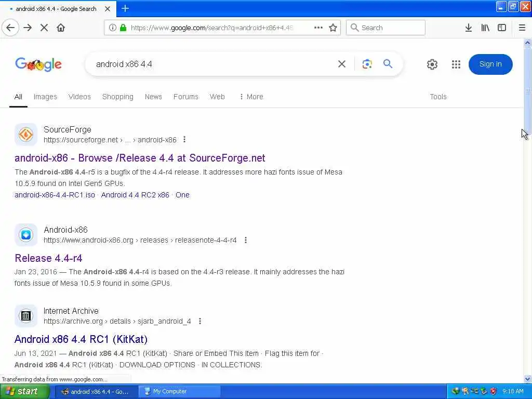Screen dimensions: 532x399
Task: Switch to the Forums results tab
Action: [185, 97]
